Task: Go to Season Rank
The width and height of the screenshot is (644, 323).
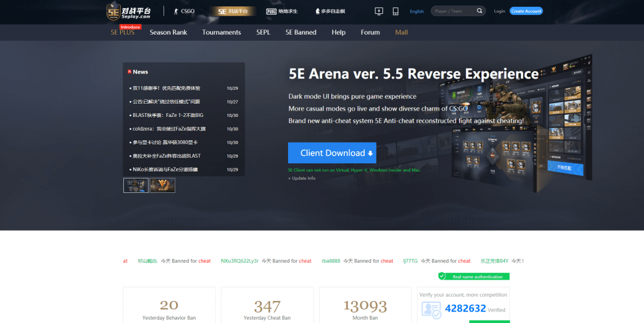Action: click(169, 33)
